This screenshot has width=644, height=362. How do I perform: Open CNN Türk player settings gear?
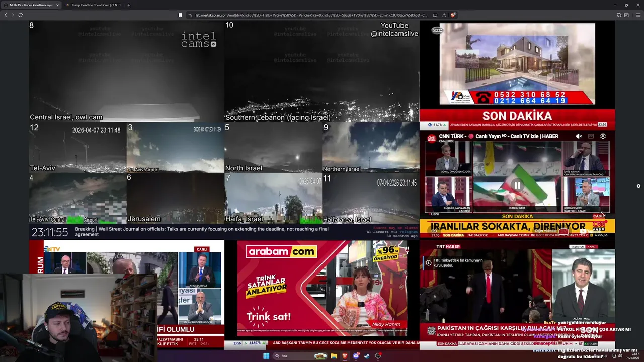pyautogui.click(x=603, y=136)
